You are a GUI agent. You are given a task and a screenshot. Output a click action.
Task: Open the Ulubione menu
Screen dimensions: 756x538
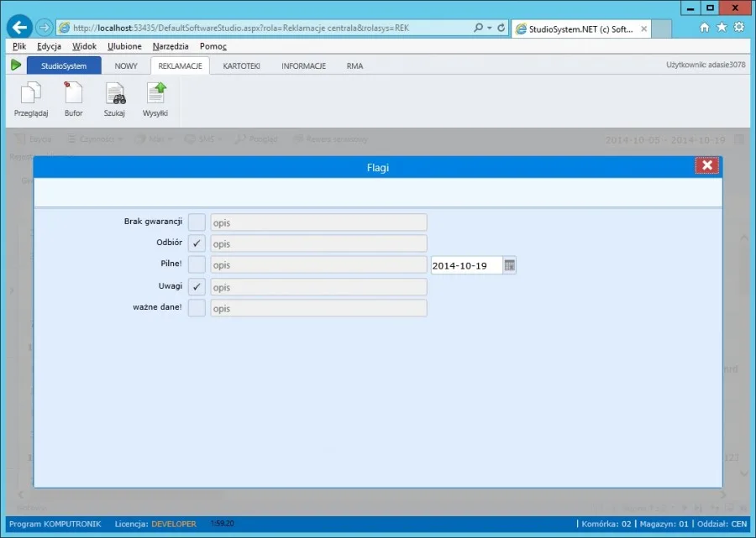tap(124, 46)
